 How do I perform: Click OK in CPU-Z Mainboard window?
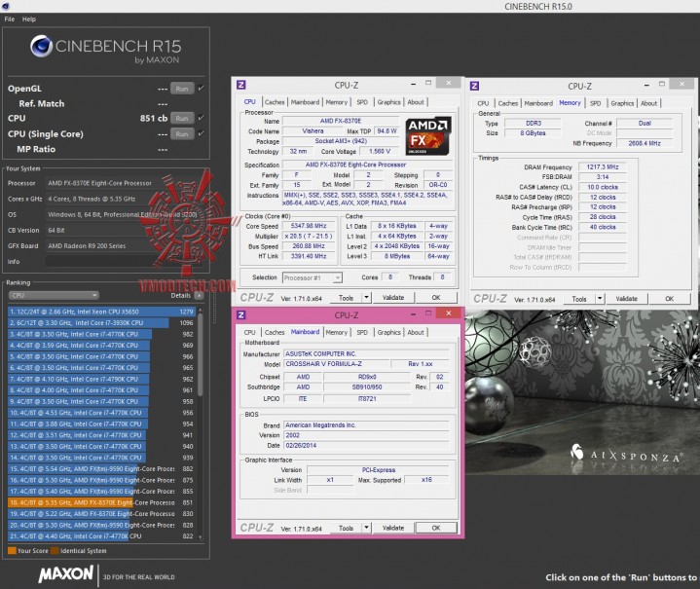(x=436, y=528)
